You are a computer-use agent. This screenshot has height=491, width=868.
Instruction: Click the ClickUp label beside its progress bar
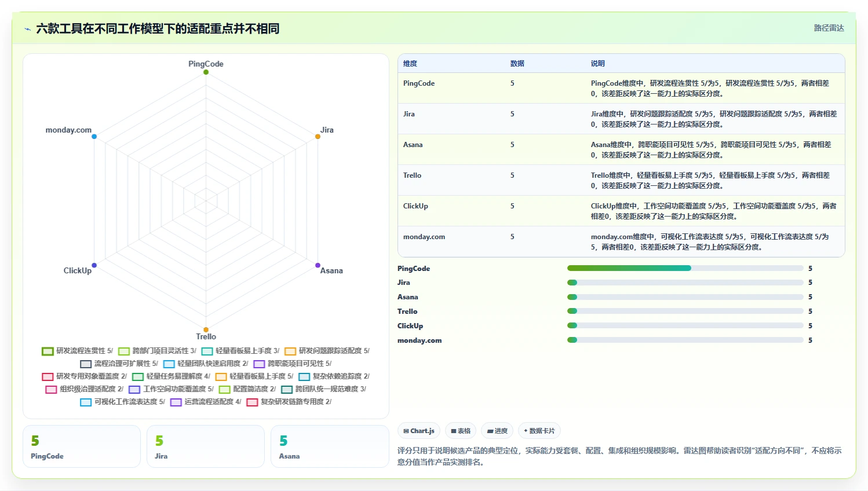point(410,326)
